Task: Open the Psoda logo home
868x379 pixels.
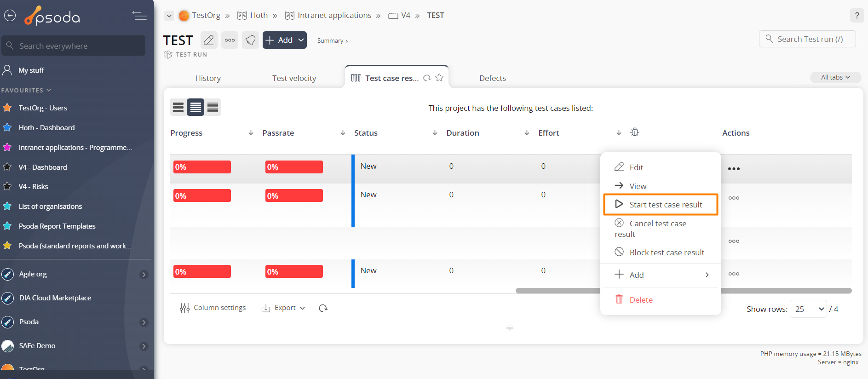Action: click(x=52, y=16)
